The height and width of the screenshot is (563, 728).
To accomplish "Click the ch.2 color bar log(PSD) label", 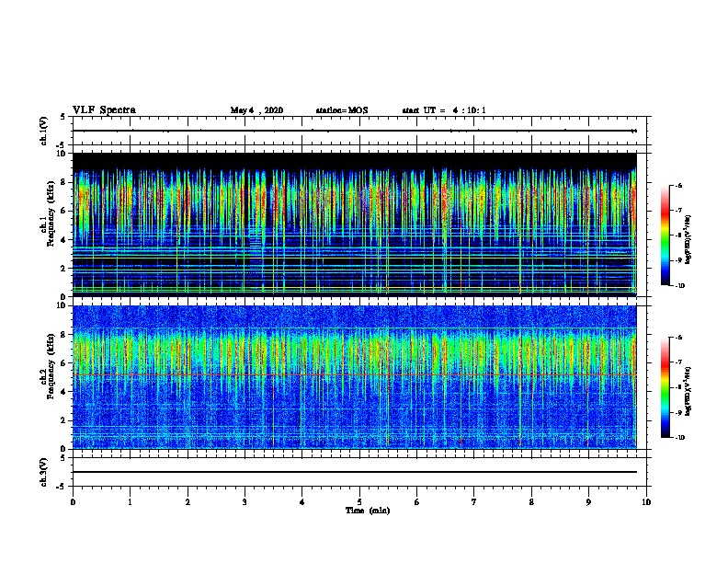I will [x=688, y=391].
